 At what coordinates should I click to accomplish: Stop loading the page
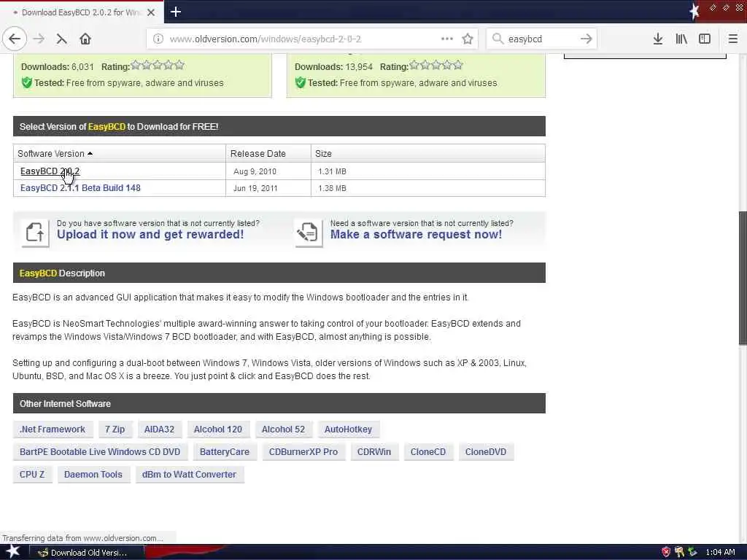[61, 39]
